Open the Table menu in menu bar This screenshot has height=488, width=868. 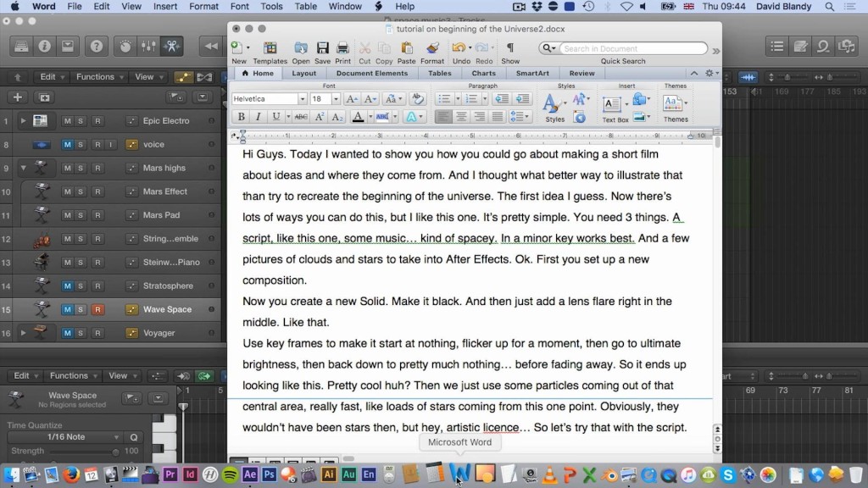(x=306, y=7)
